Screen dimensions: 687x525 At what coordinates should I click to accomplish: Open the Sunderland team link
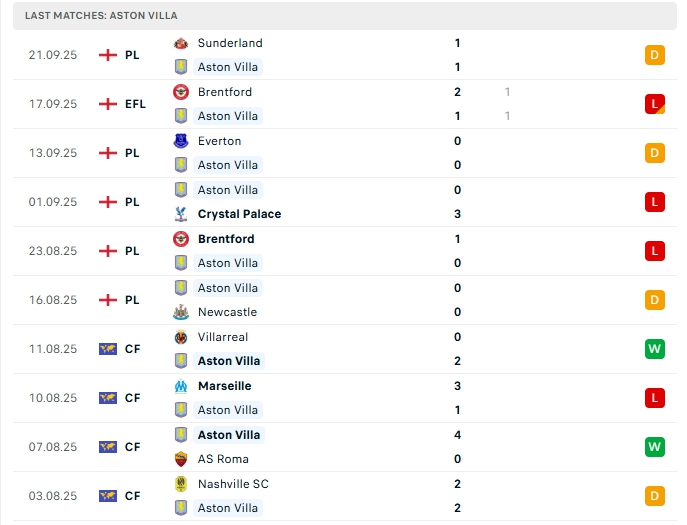[230, 43]
